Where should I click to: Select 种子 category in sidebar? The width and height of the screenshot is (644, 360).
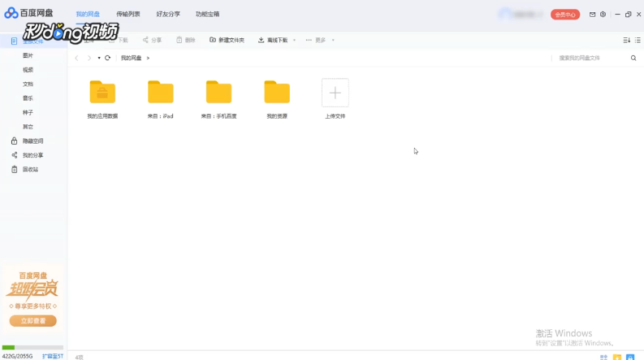(28, 113)
